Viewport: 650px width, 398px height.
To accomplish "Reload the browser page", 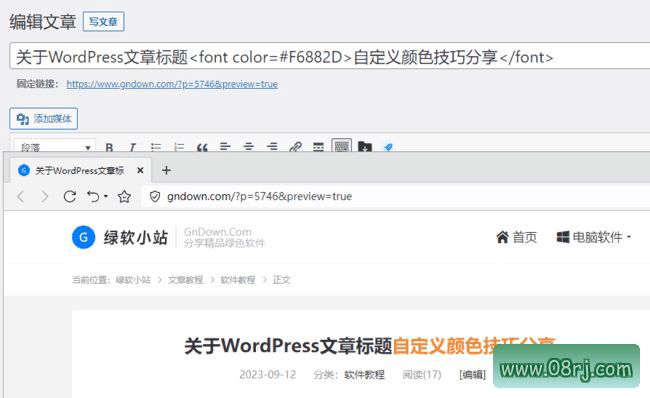I will point(70,196).
